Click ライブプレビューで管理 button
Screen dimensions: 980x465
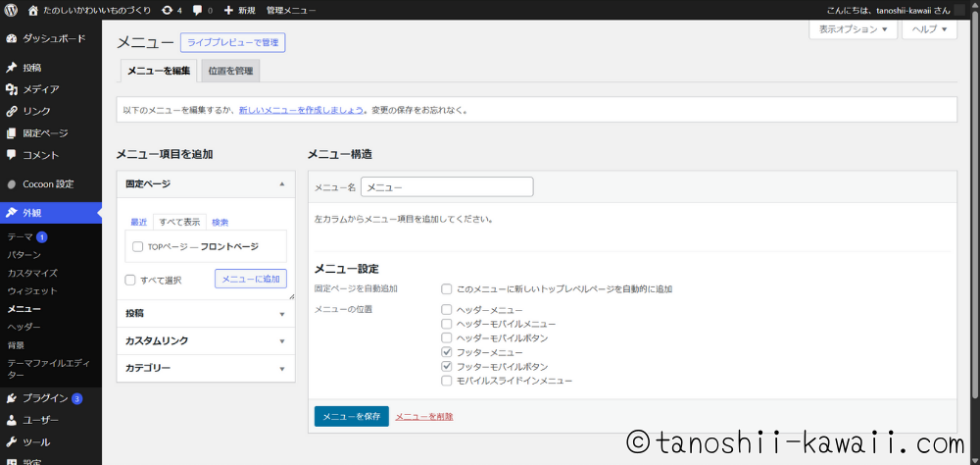point(232,42)
